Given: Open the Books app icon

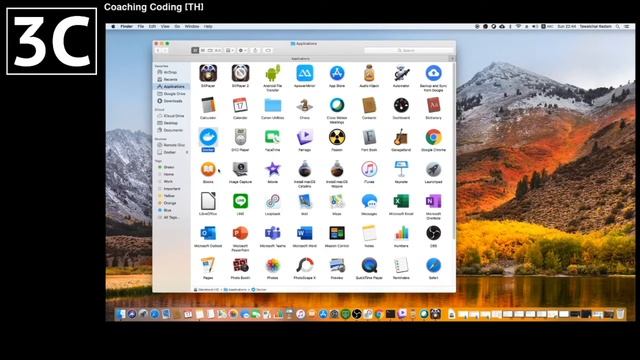Looking at the screenshot, I should (208, 169).
